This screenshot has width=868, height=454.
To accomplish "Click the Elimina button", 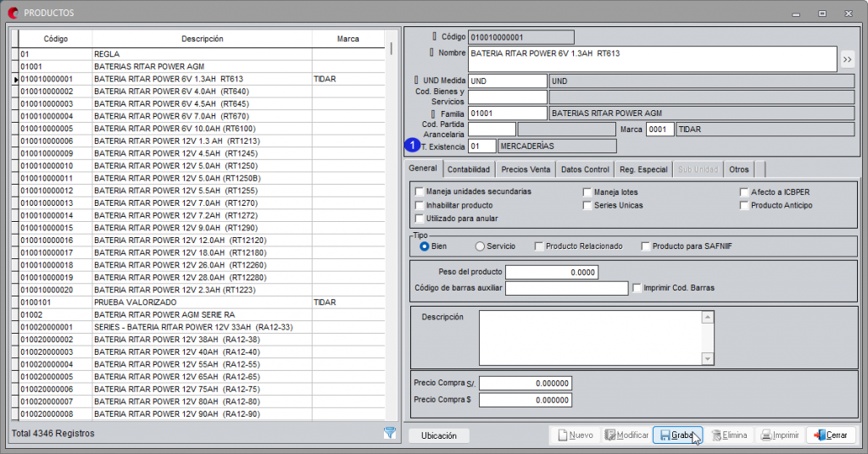I will click(729, 435).
